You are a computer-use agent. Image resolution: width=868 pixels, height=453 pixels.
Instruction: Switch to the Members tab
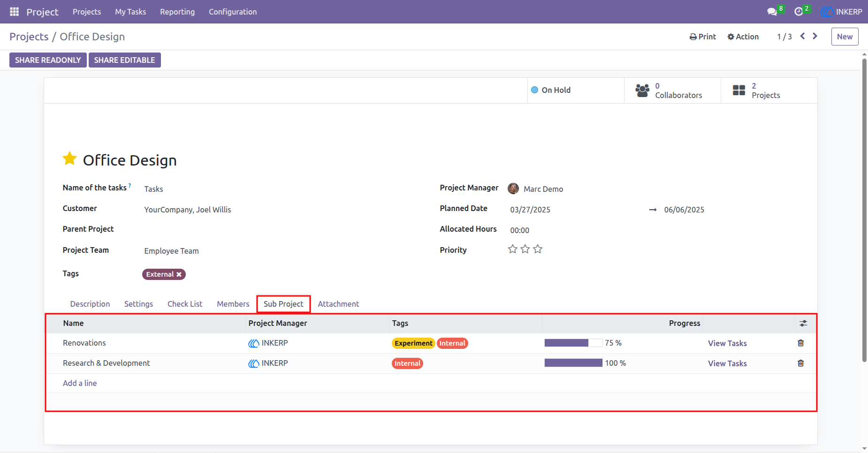233,304
